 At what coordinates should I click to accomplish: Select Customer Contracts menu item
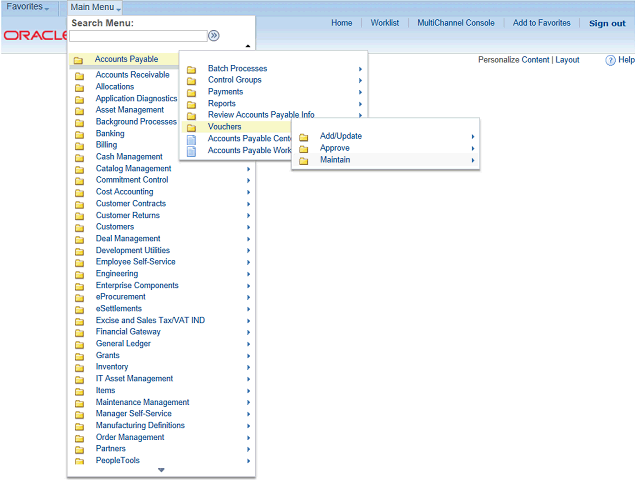point(131,204)
